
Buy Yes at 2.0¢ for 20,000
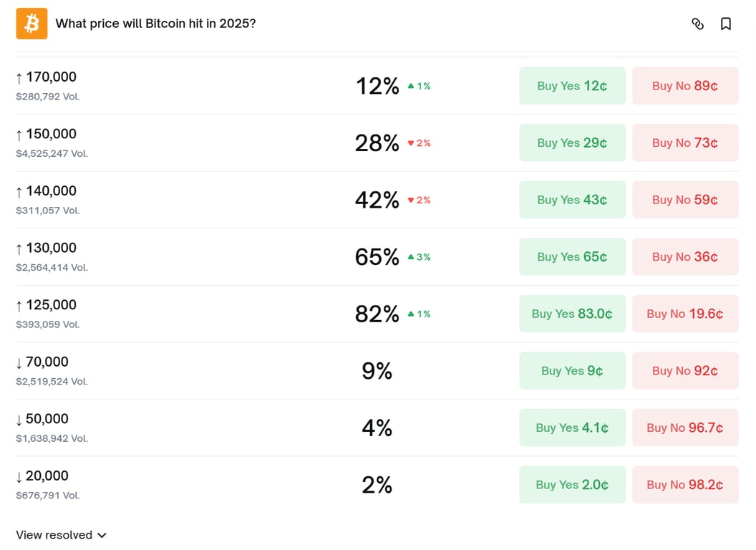click(572, 484)
